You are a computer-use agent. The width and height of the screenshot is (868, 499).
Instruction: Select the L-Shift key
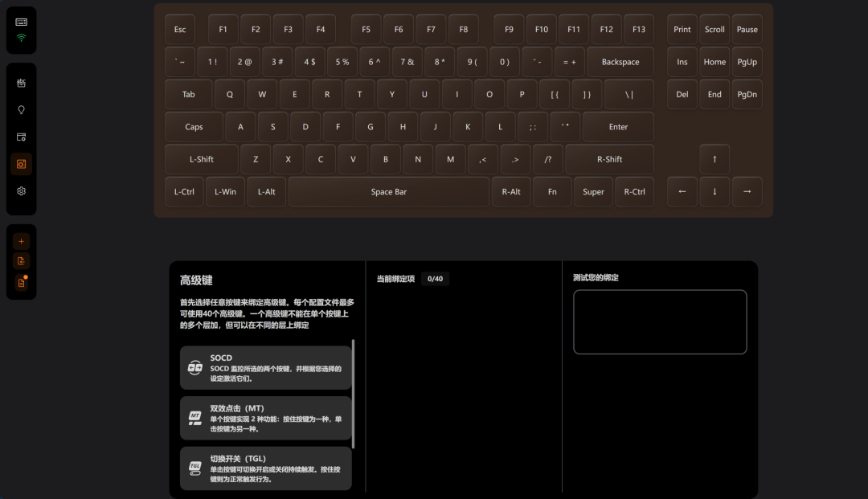[202, 159]
